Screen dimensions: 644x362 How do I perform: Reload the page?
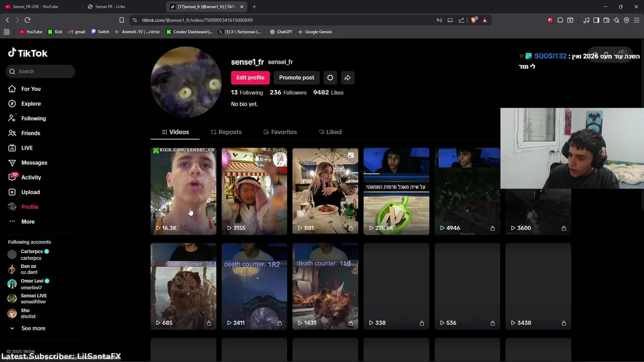click(x=27, y=20)
